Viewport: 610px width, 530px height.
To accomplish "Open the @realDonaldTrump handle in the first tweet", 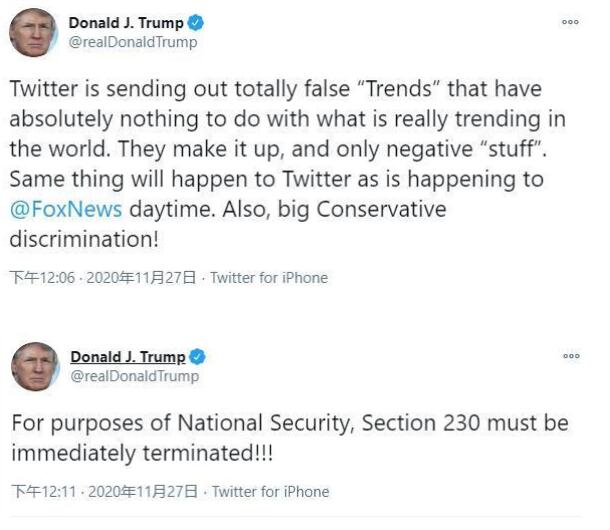I will (133, 42).
